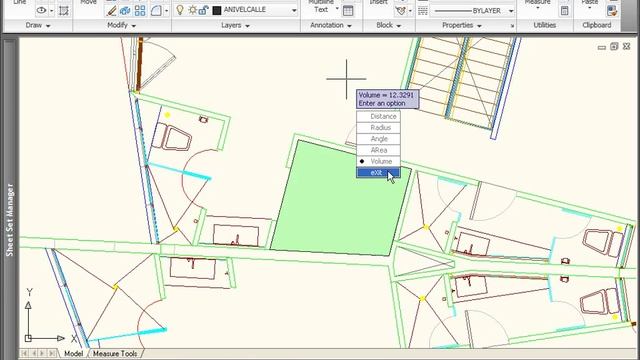The image size is (640, 360).
Task: Click the Explode icon in Modify panel
Action: pyautogui.click(x=125, y=11)
